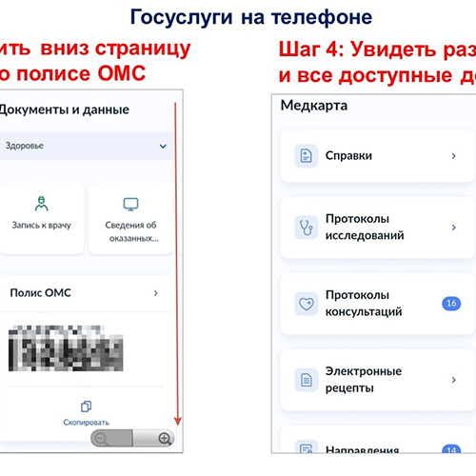Viewport: 476px width, 476px height.
Task: Click the stethoscope icon for Протоколы исследований
Action: 307,228
